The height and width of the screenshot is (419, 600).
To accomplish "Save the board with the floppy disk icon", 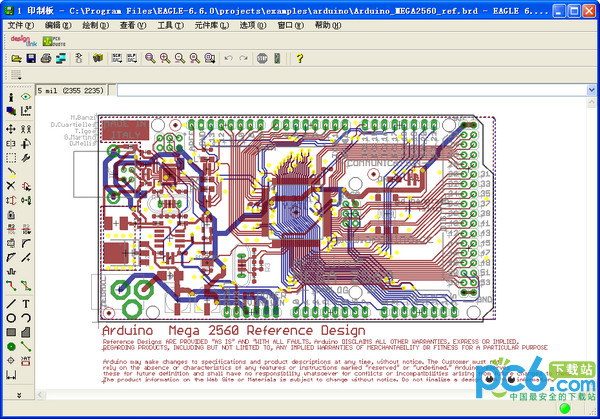I will (31, 59).
